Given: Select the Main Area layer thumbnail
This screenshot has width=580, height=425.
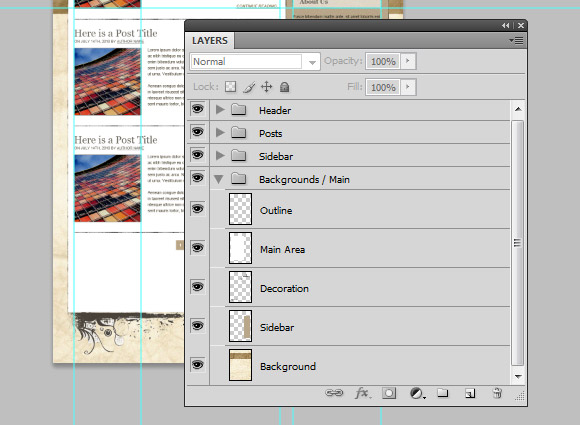Looking at the screenshot, I should (240, 248).
